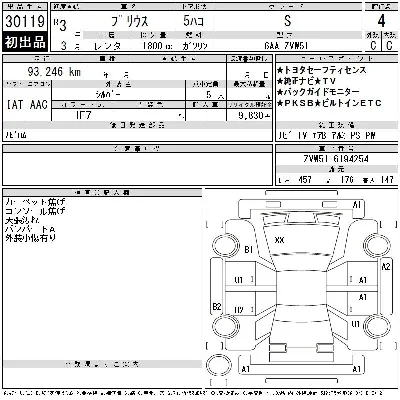The width and height of the screenshot is (400, 400).
Task: Click the width value 176
Action: [x=347, y=180]
